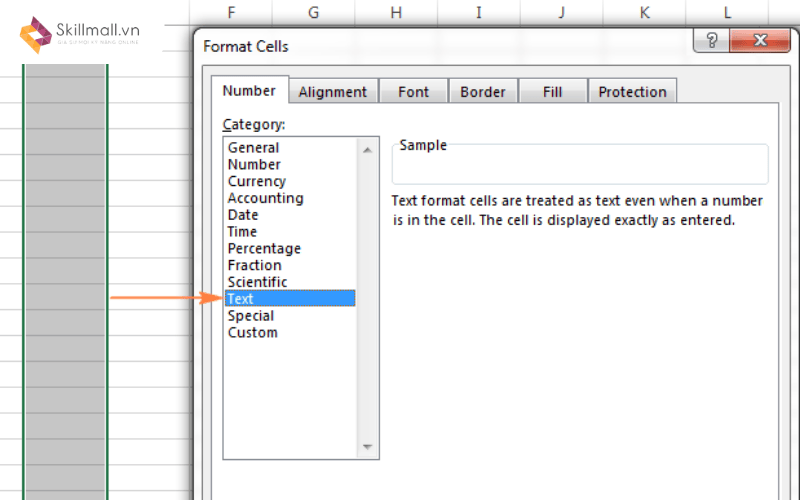The height and width of the screenshot is (500, 800).
Task: Open the Border tab
Action: click(x=483, y=92)
